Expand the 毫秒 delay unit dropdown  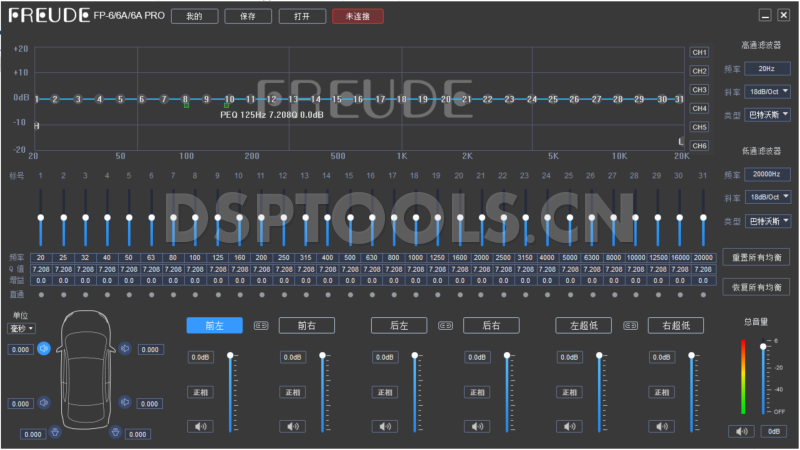(x=21, y=328)
